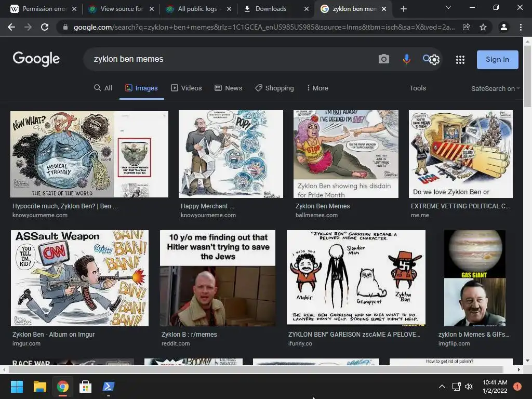Close the active zyklon ben memes tab
The image size is (532, 399).
click(384, 9)
